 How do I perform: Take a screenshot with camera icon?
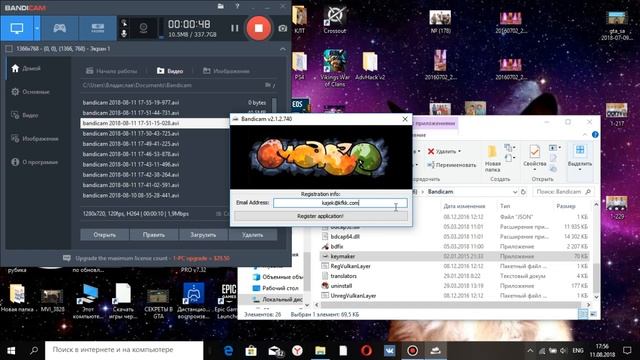click(x=282, y=28)
